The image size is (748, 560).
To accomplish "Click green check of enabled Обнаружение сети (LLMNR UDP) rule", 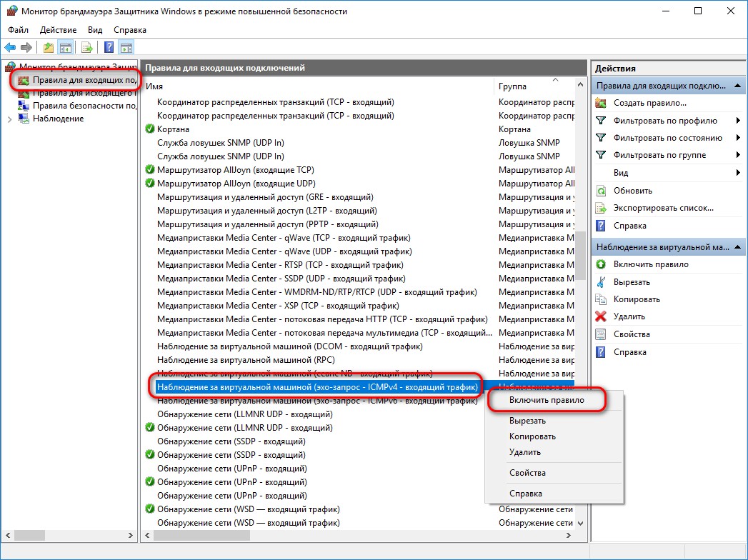I will [x=150, y=427].
